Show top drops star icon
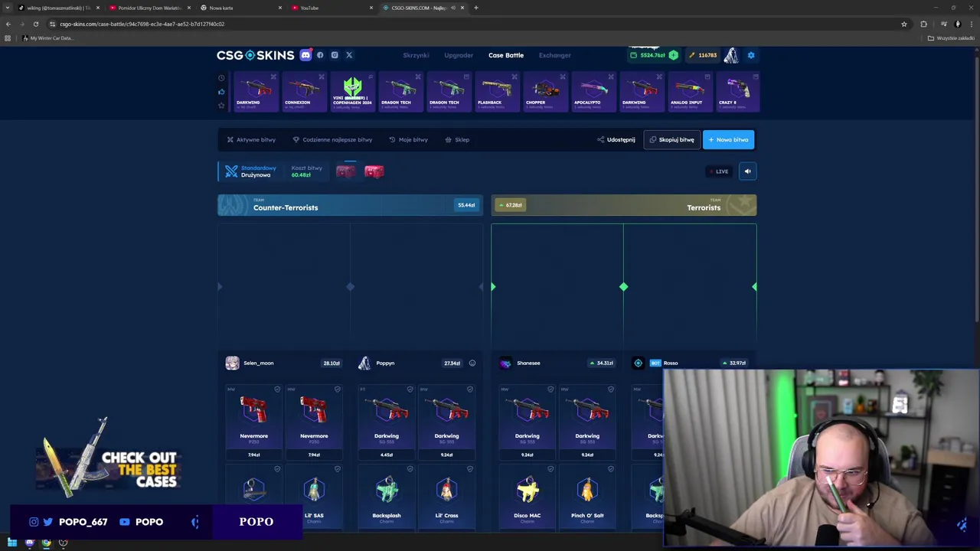Image resolution: width=980 pixels, height=551 pixels. 221,105
